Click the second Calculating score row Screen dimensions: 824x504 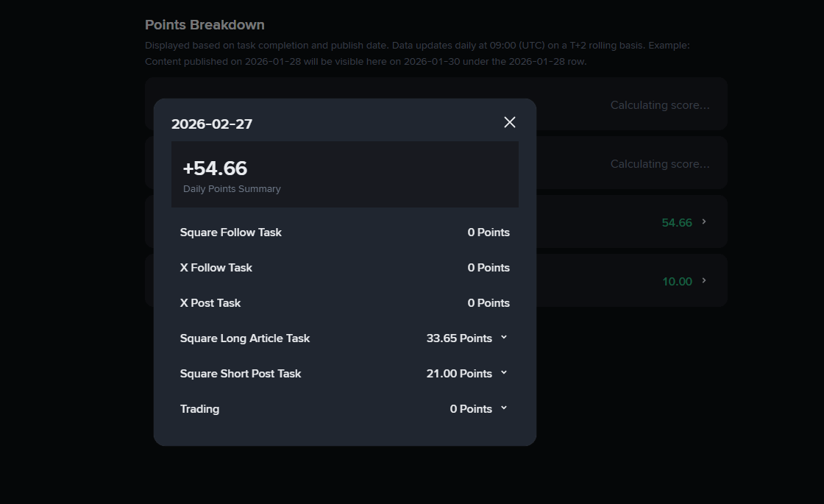coord(659,164)
